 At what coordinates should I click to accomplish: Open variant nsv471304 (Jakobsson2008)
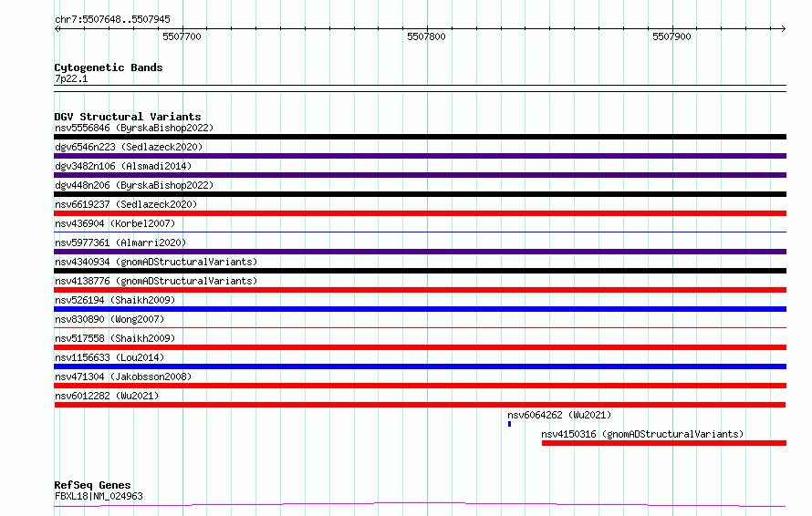123,377
